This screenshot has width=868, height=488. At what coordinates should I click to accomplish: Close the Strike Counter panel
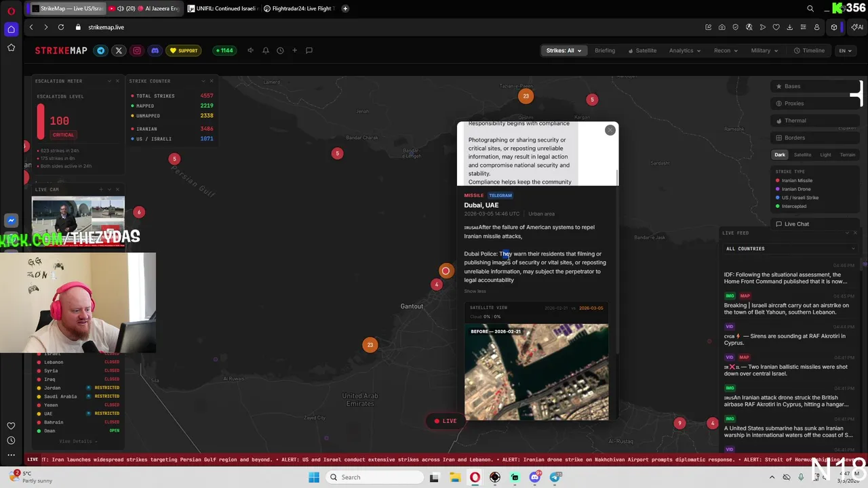point(212,81)
